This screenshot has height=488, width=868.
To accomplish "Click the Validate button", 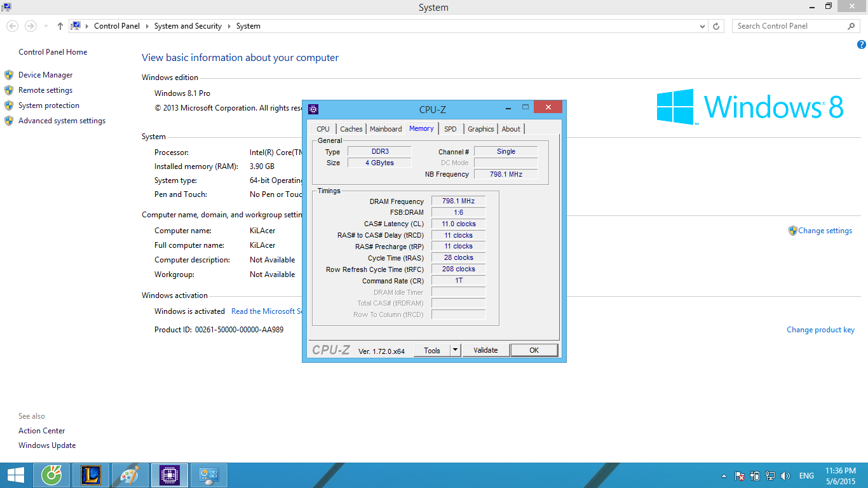I will coord(485,350).
